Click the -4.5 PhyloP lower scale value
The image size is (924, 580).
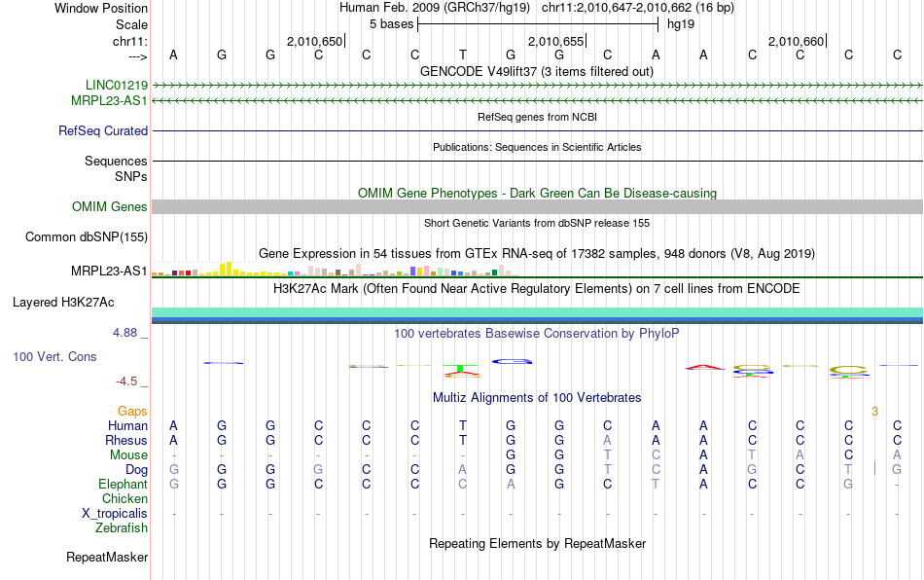coord(126,381)
